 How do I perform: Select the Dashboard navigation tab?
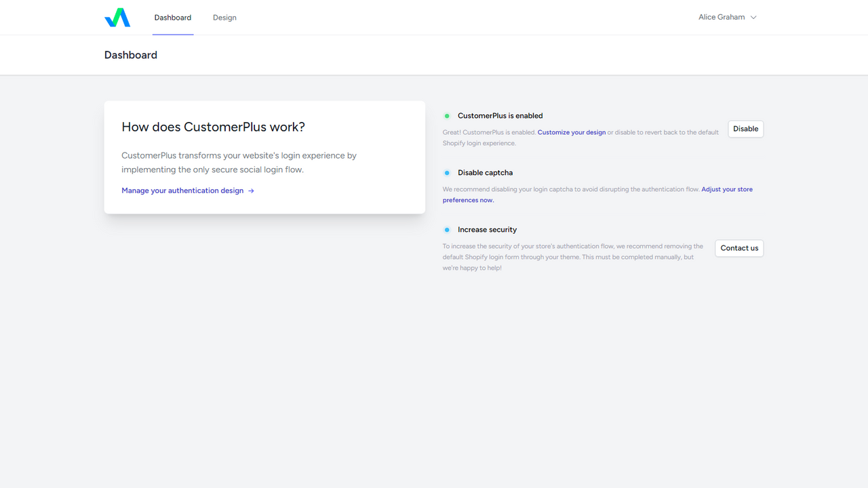172,17
